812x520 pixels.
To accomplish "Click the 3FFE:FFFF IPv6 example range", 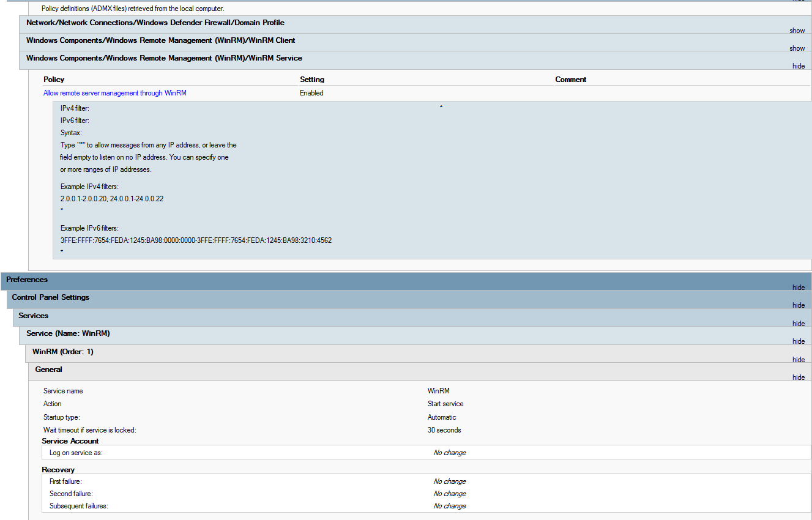I will coord(196,240).
